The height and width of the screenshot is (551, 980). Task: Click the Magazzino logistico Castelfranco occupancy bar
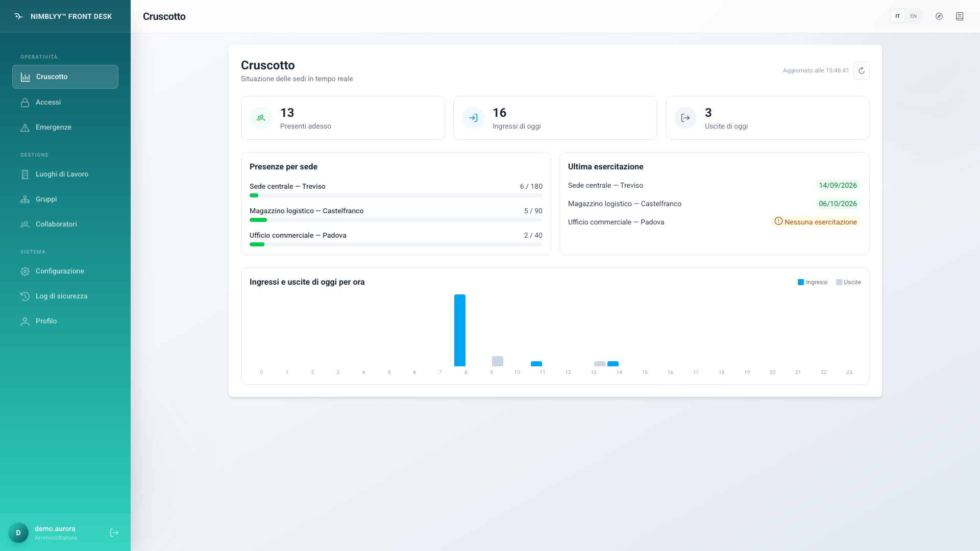(396, 220)
